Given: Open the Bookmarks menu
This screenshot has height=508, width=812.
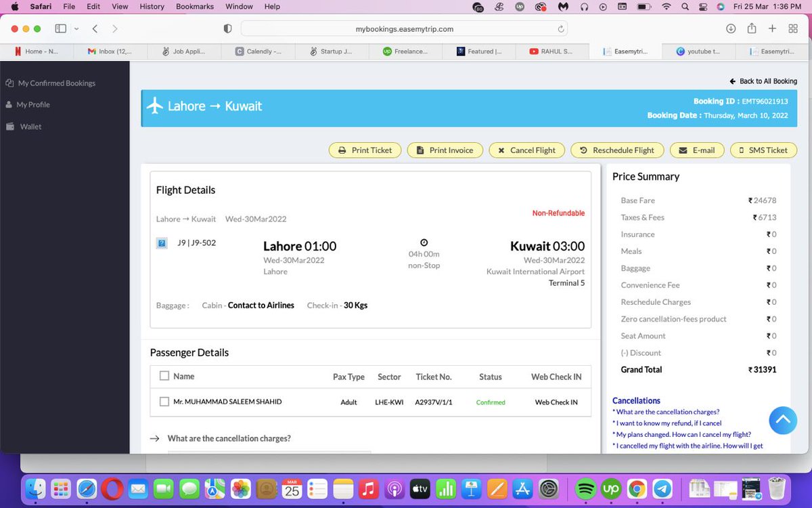Looking at the screenshot, I should pyautogui.click(x=195, y=7).
